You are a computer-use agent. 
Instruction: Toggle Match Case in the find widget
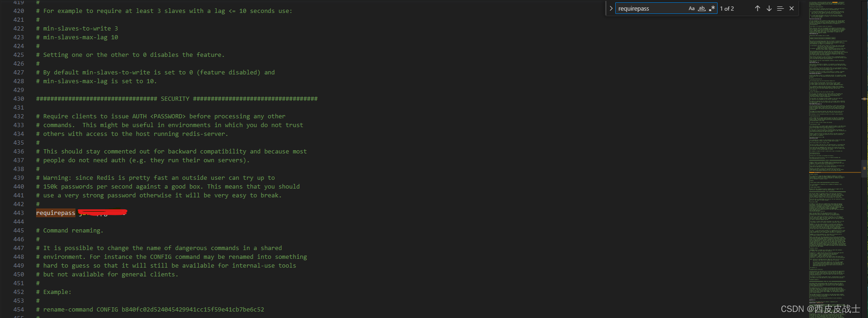(x=691, y=8)
